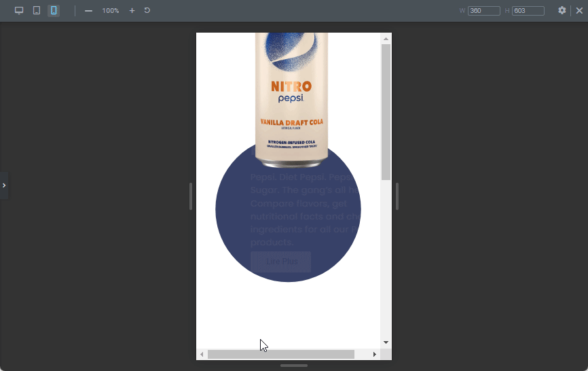Click the viewport height field

[x=528, y=10]
